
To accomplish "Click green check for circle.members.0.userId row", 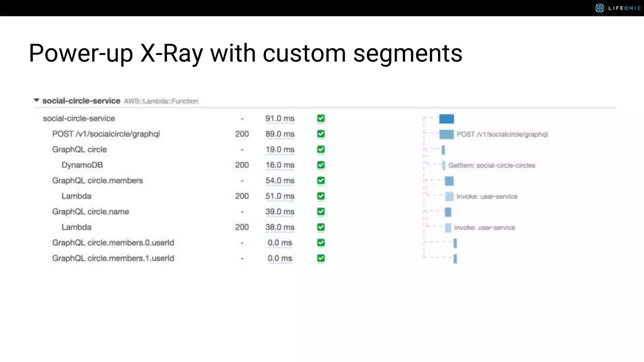I will (x=321, y=243).
